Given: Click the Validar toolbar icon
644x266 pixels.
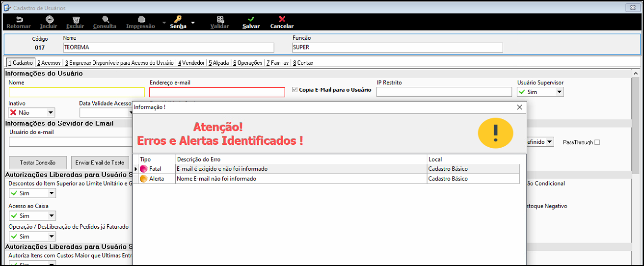Looking at the screenshot, I should (220, 19).
